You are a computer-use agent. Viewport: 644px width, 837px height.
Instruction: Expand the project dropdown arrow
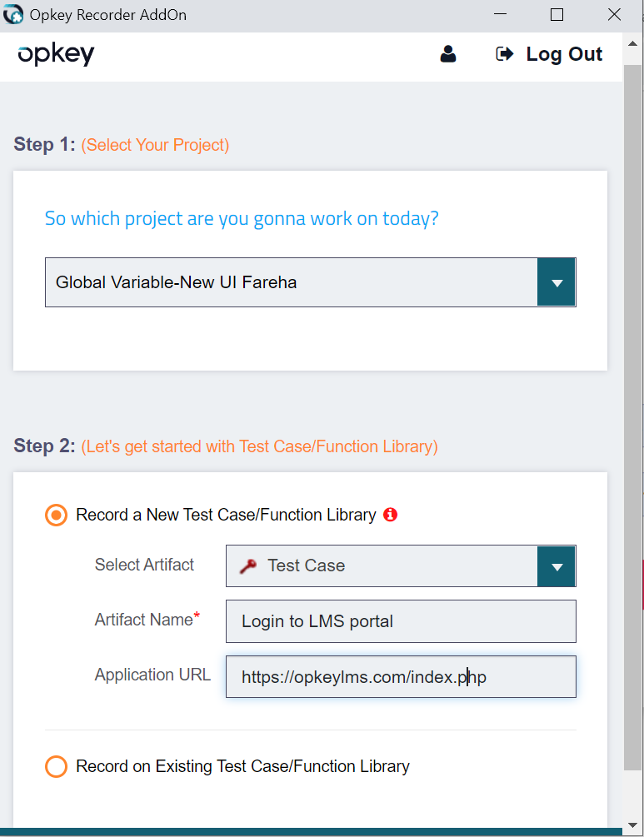pos(557,282)
